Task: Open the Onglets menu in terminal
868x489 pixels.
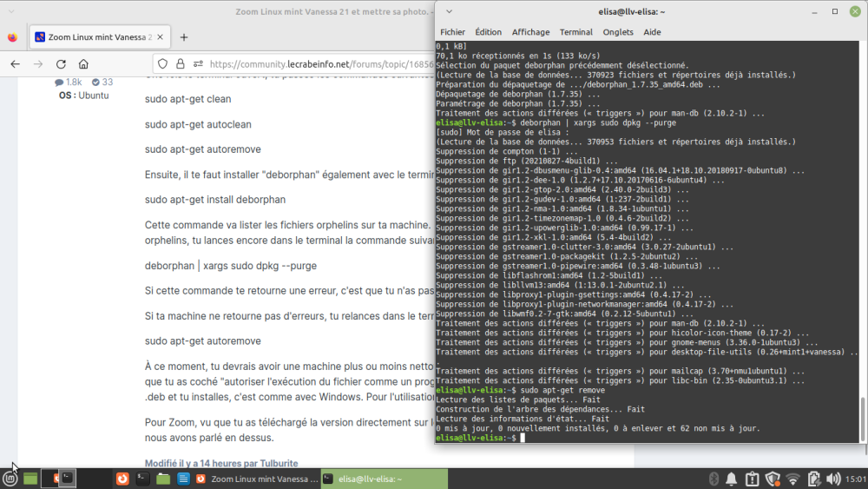Action: (618, 32)
